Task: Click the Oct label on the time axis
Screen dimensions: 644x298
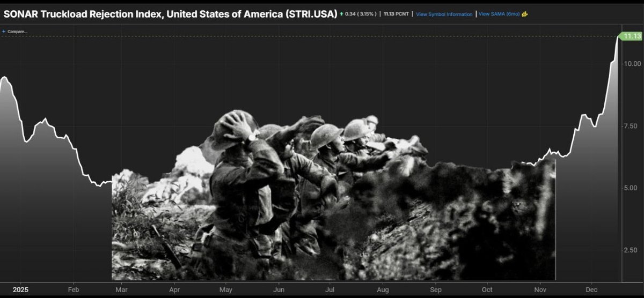Action: coord(487,289)
